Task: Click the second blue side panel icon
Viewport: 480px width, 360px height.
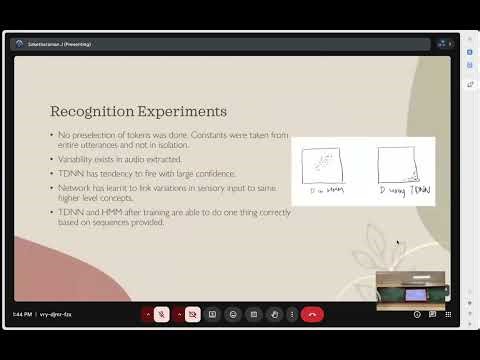Action: [470, 65]
